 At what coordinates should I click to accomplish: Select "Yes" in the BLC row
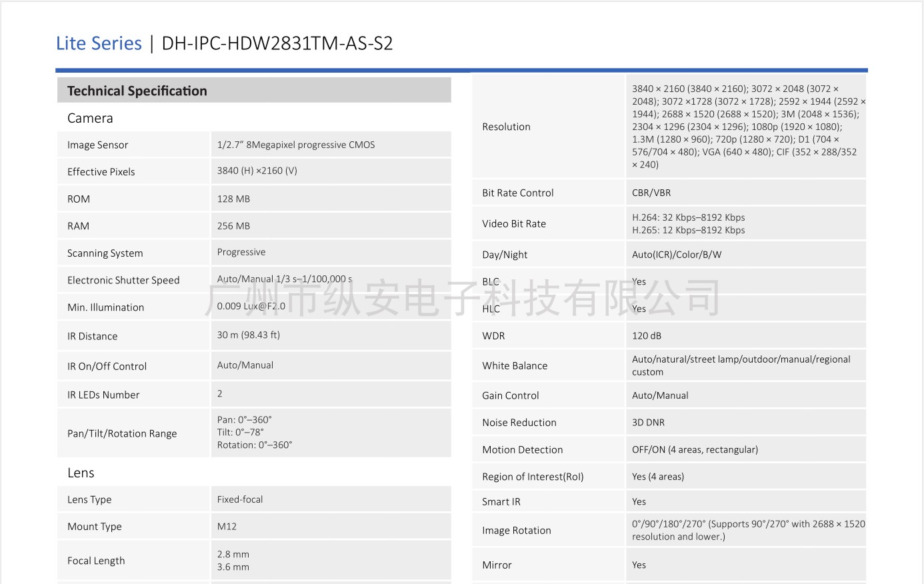coord(639,281)
